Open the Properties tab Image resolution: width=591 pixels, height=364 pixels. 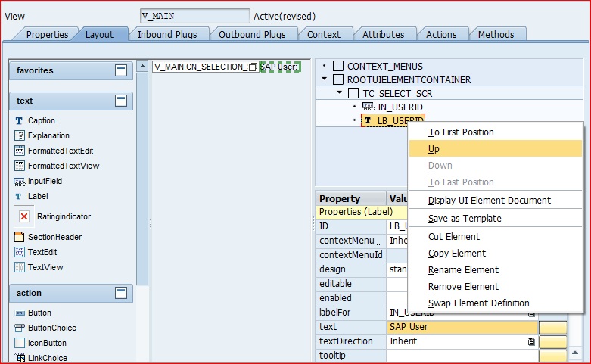point(47,34)
